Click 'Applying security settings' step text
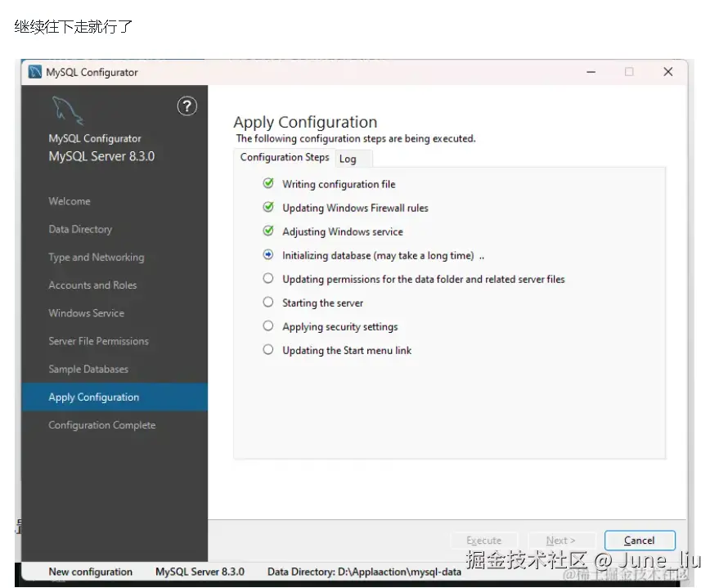 339,327
